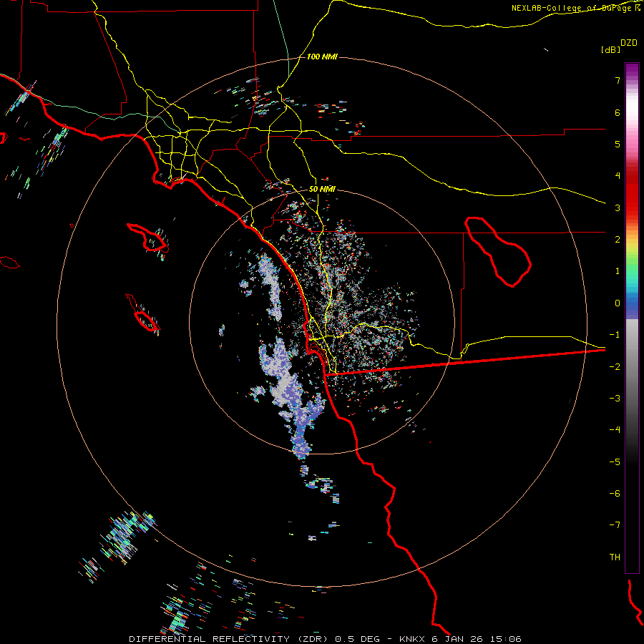The image size is (644, 644).
Task: Click the "7" tick label on the scale
Action: click(618, 80)
